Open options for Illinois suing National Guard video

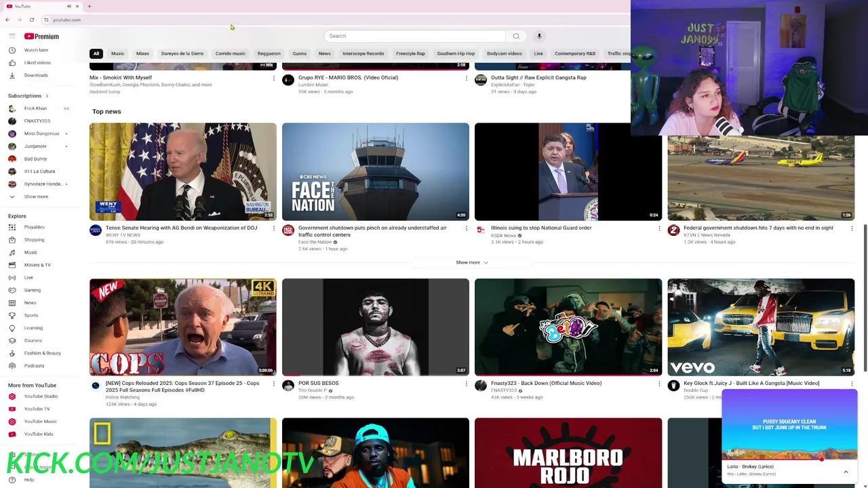click(x=659, y=229)
